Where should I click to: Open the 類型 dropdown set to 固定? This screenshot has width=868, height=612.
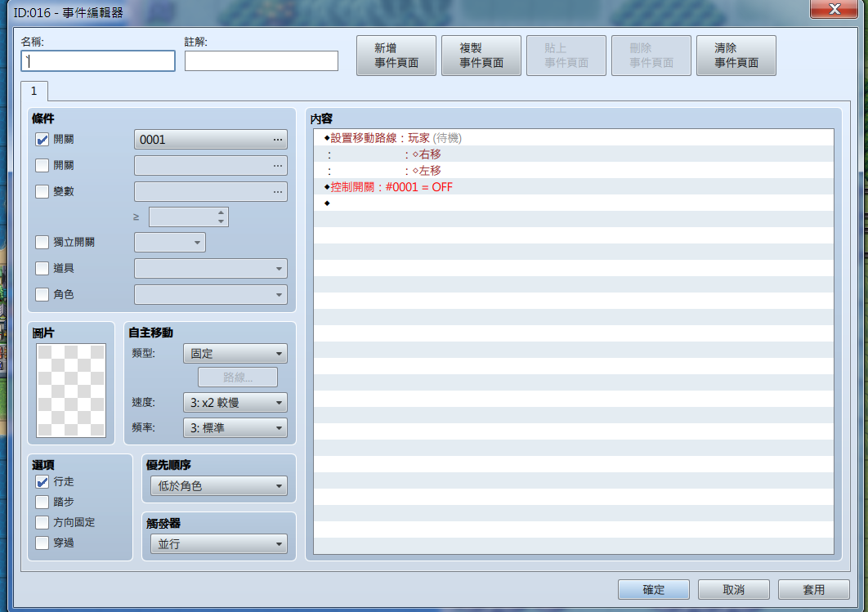[235, 354]
